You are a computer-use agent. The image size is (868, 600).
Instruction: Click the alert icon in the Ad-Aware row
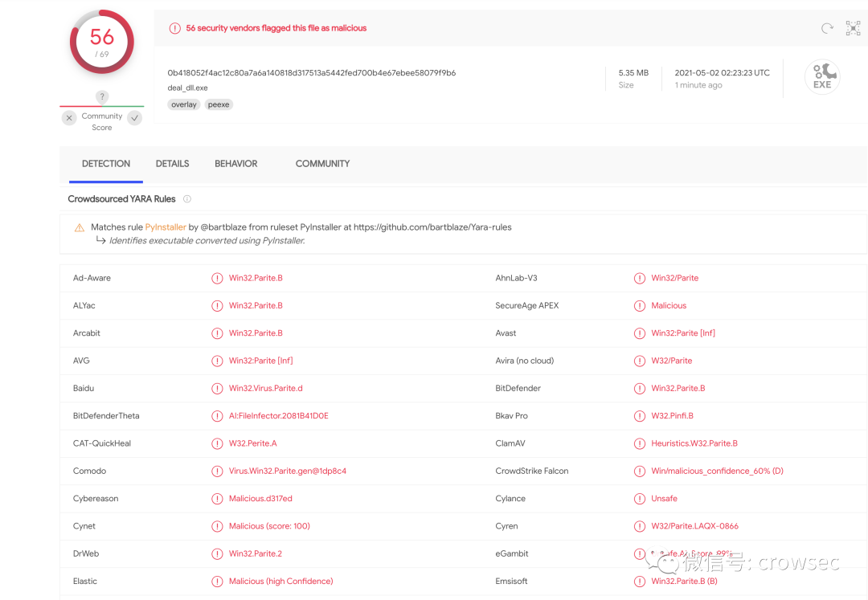click(x=217, y=278)
